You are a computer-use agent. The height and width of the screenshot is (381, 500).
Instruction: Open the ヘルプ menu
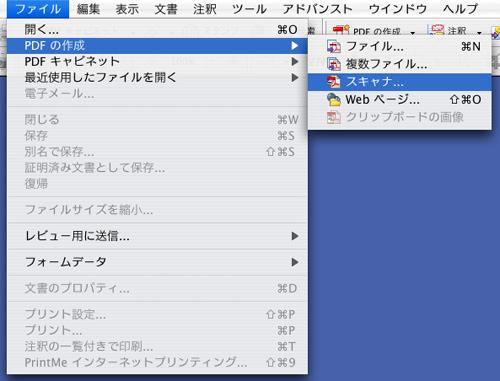tap(460, 9)
